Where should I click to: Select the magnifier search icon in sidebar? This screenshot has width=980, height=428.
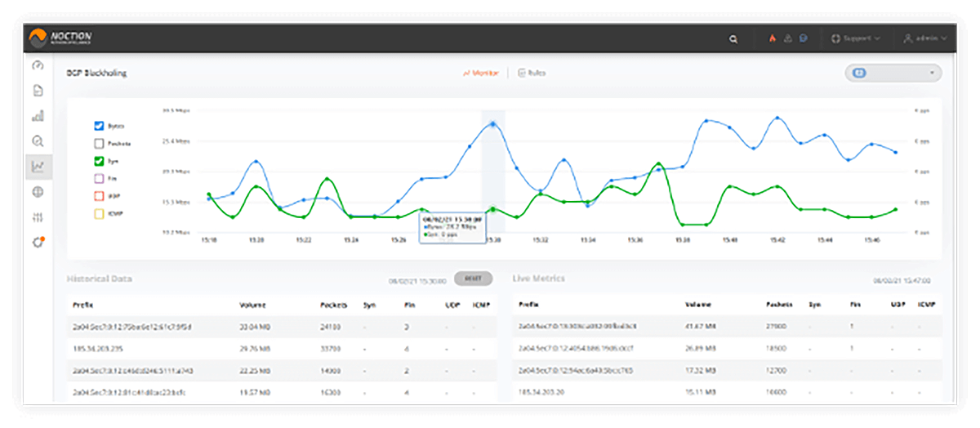[38, 141]
